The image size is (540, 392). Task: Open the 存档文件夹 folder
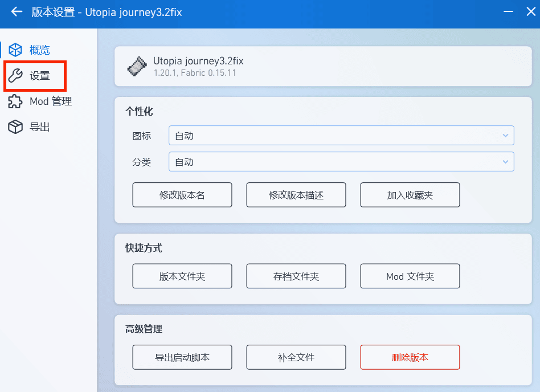(x=296, y=276)
